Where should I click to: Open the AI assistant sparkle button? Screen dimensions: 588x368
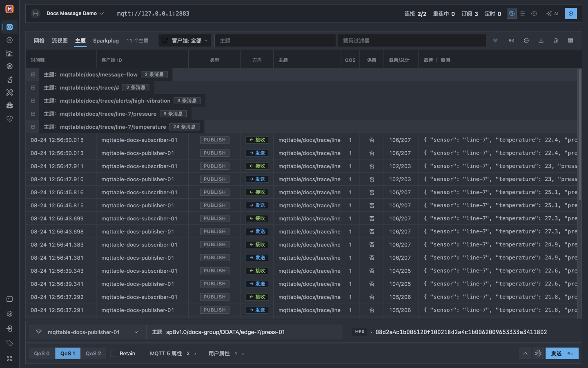click(552, 13)
